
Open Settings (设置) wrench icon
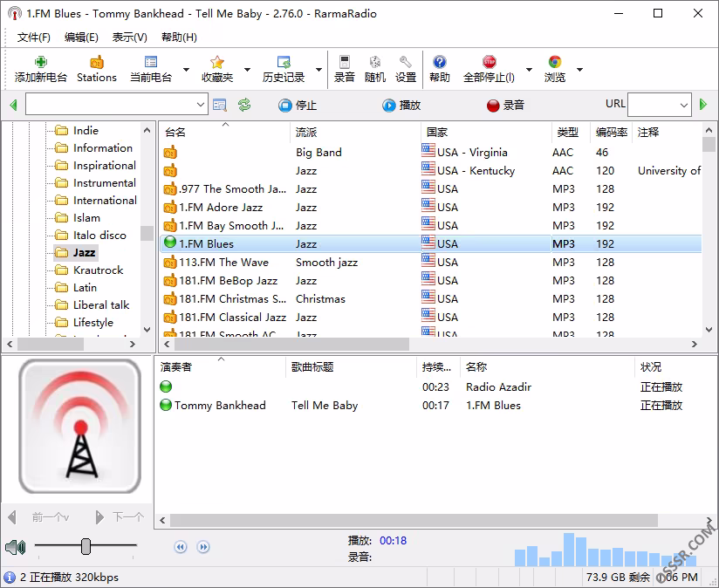(406, 62)
